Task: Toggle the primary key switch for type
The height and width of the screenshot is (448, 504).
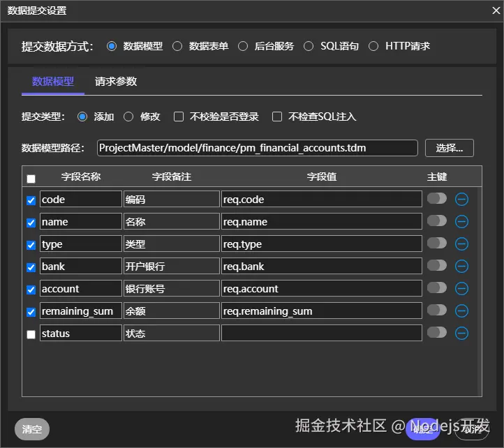Action: point(437,244)
